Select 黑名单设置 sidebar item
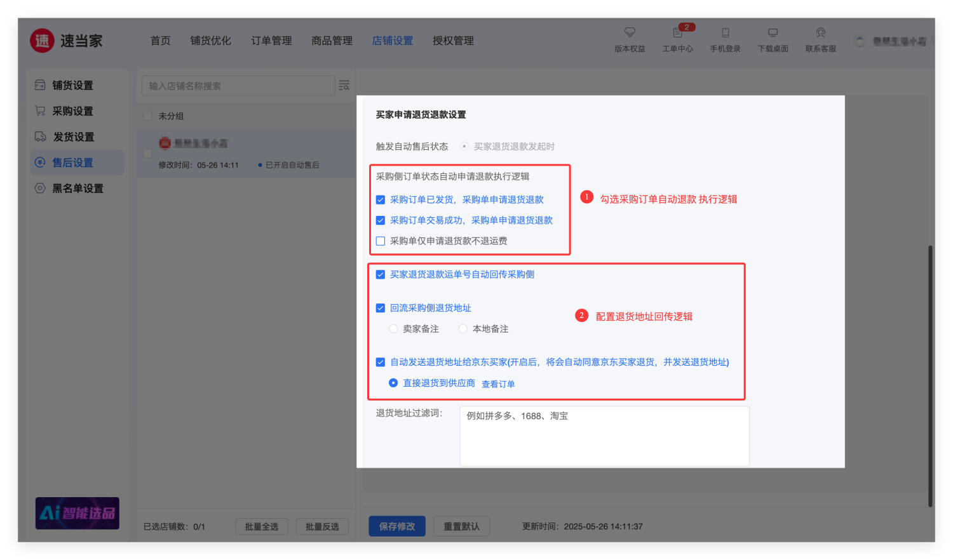Image resolution: width=953 pixels, height=560 pixels. click(x=77, y=189)
